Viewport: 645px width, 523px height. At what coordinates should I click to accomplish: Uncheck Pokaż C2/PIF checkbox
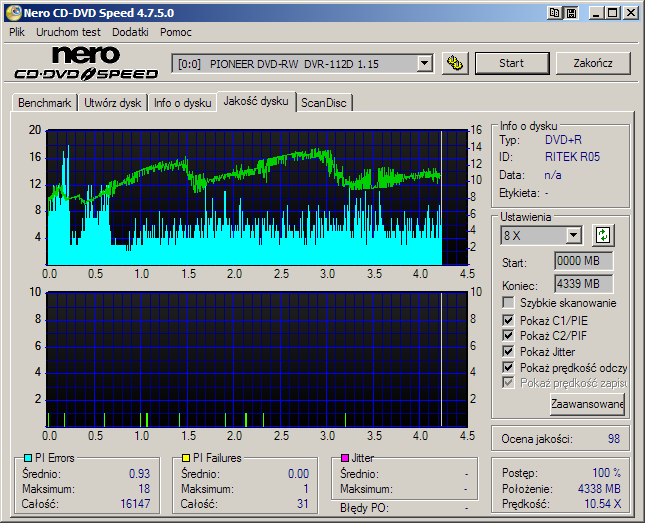point(508,335)
